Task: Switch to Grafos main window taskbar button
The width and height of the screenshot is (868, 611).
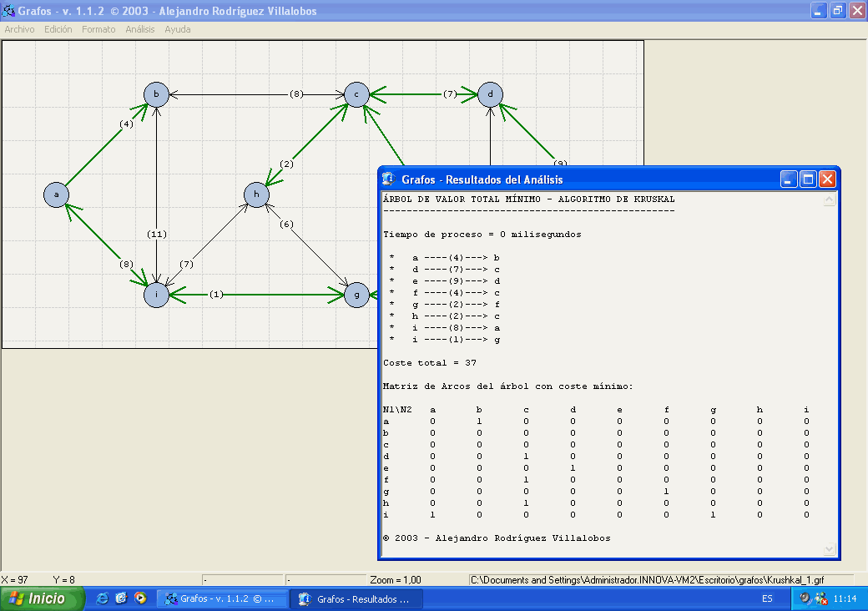Action: [222, 598]
